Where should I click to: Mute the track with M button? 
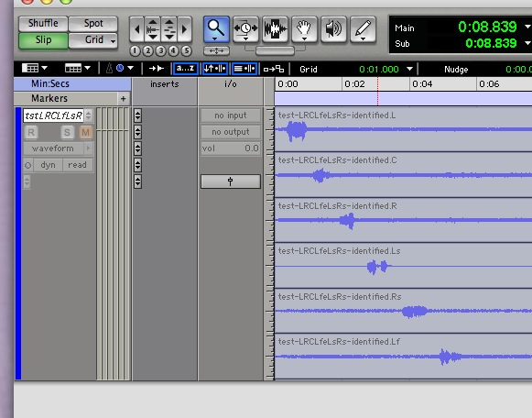pyautogui.click(x=85, y=132)
